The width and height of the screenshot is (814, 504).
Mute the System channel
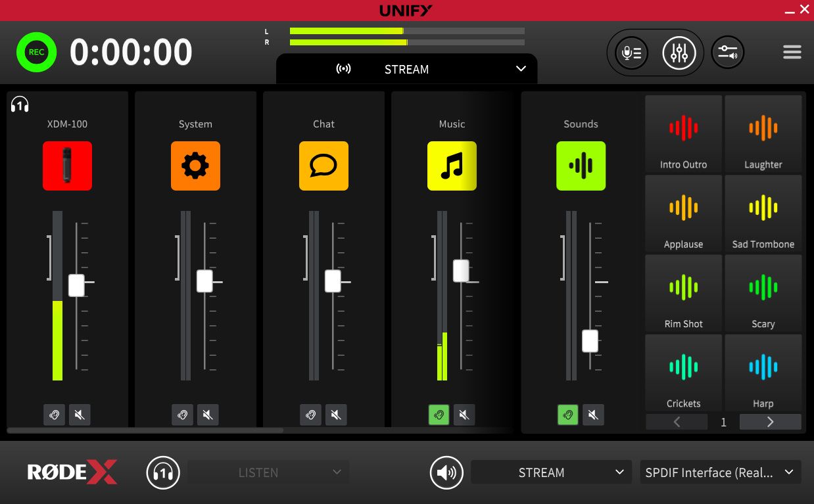(208, 415)
